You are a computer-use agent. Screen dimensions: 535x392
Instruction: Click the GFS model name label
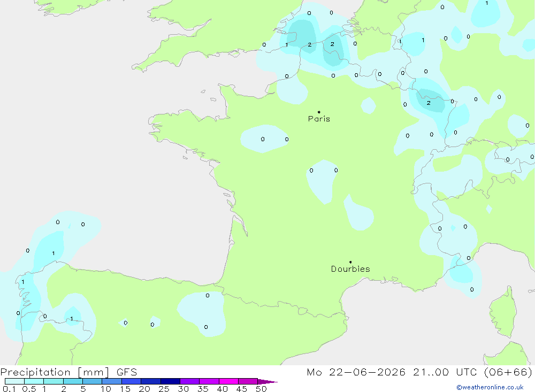[x=127, y=372]
